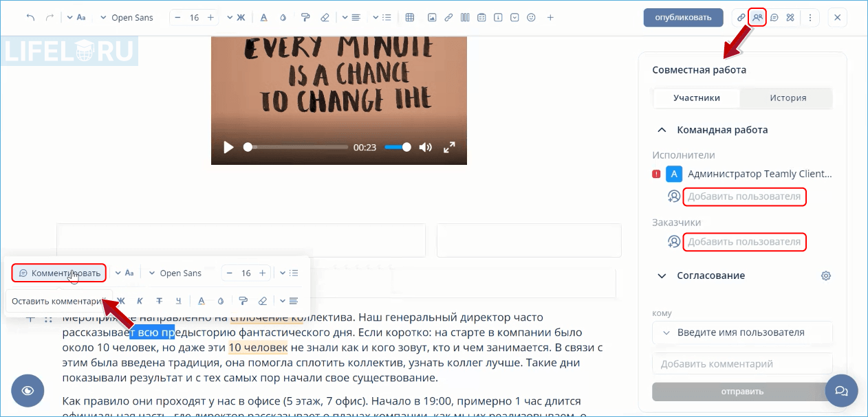
Task: Open the three-dot overflow menu
Action: click(810, 17)
